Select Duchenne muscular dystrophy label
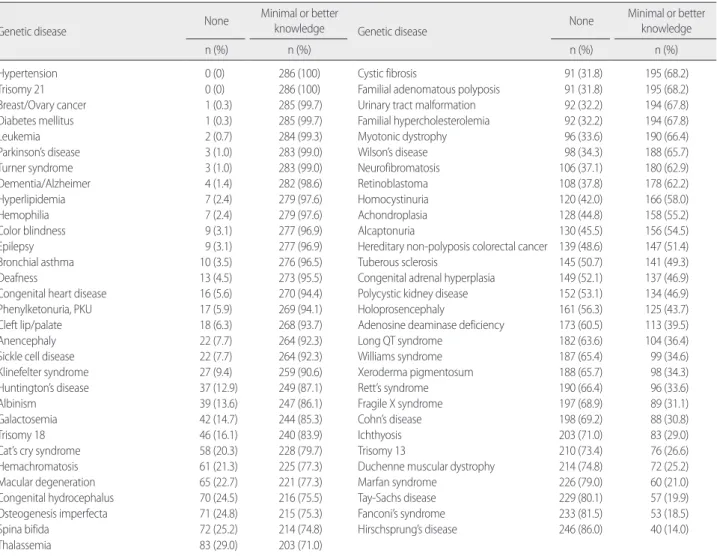Screen dimensions: 717x556 point(426,466)
